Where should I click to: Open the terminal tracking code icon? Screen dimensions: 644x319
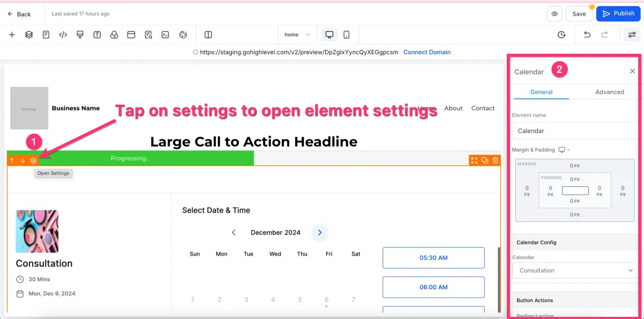165,35
